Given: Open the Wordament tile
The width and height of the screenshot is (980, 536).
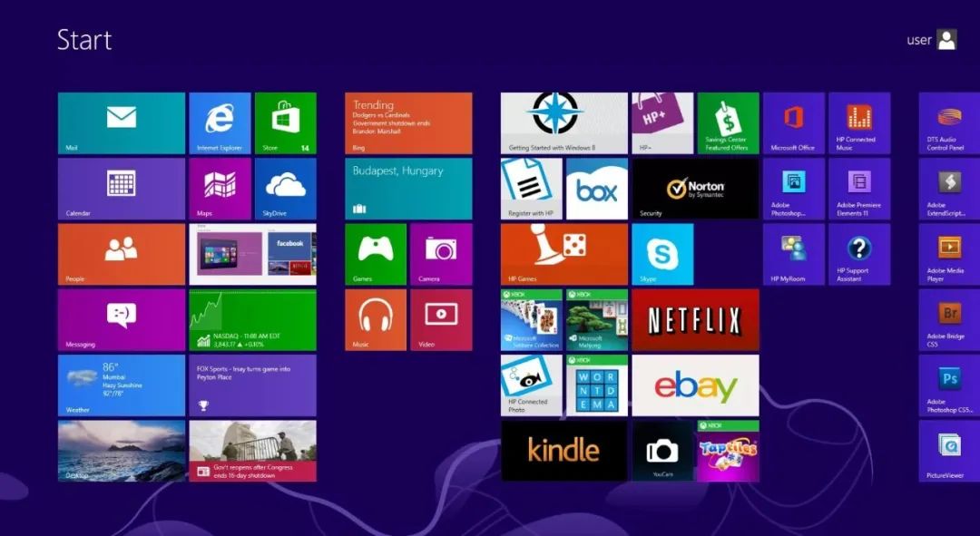Looking at the screenshot, I should 597,385.
